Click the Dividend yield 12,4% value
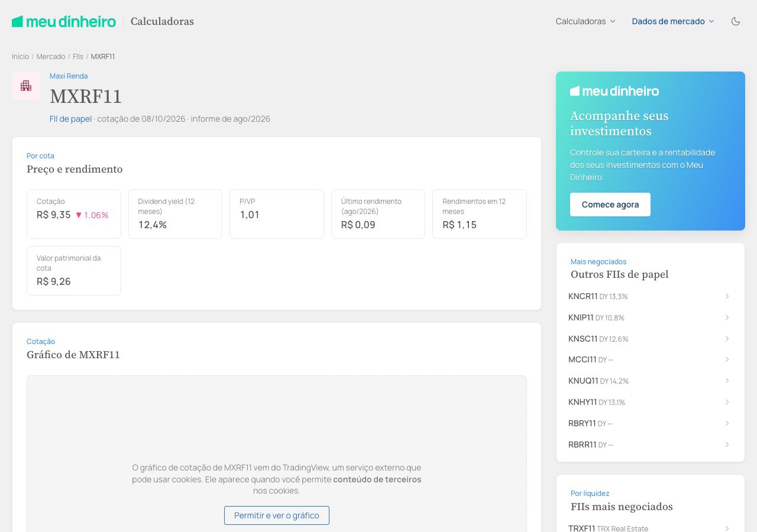The image size is (757, 532). (153, 225)
